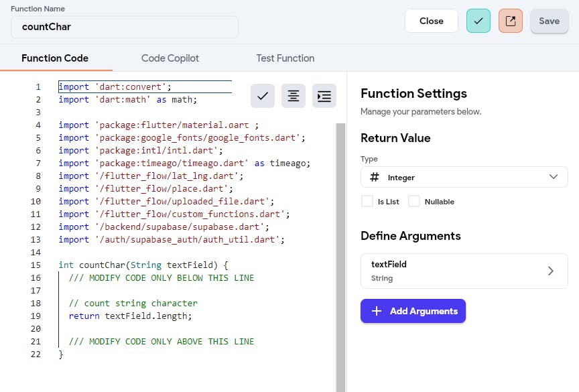The image size is (579, 392).
Task: Click the center-align format code icon
Action: click(x=294, y=96)
